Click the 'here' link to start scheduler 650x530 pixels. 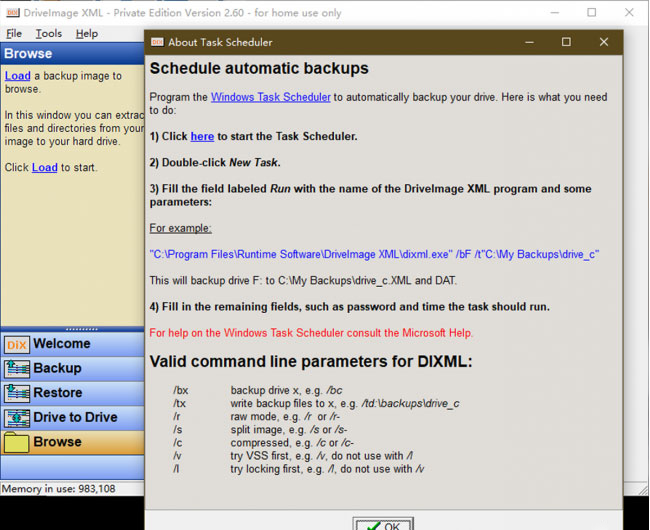(x=202, y=136)
